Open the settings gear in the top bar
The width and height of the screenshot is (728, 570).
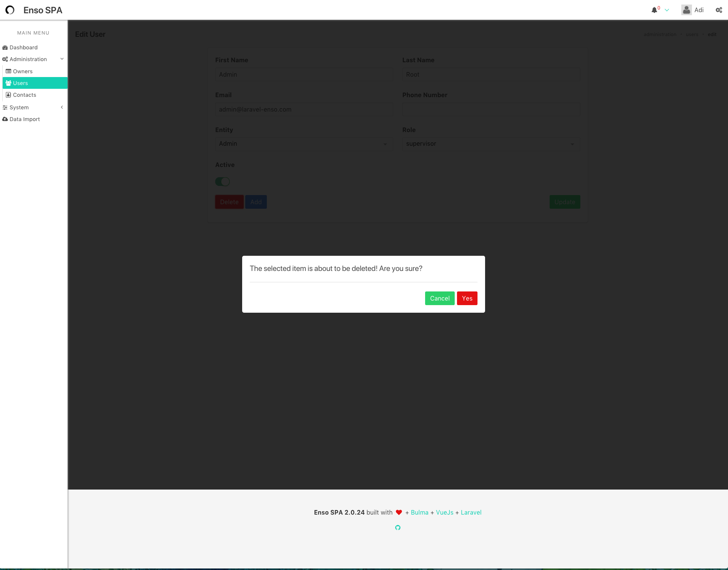(719, 10)
